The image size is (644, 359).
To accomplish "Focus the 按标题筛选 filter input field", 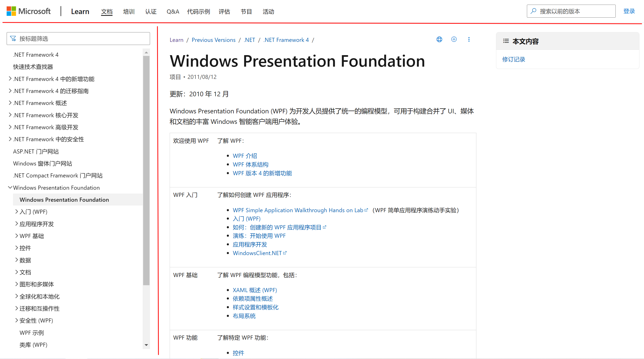I will (x=82, y=39).
